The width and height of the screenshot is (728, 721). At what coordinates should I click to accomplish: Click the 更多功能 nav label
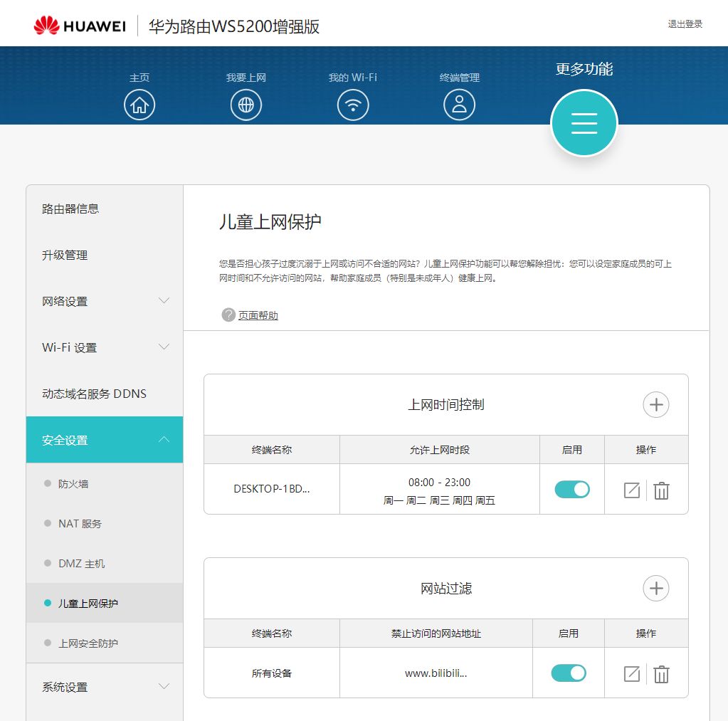584,69
